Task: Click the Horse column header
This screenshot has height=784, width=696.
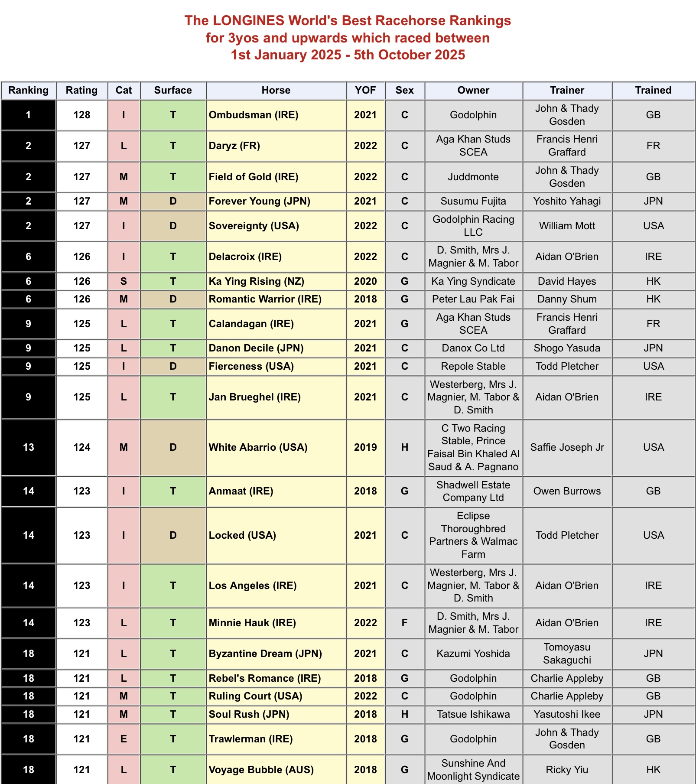Action: click(276, 90)
